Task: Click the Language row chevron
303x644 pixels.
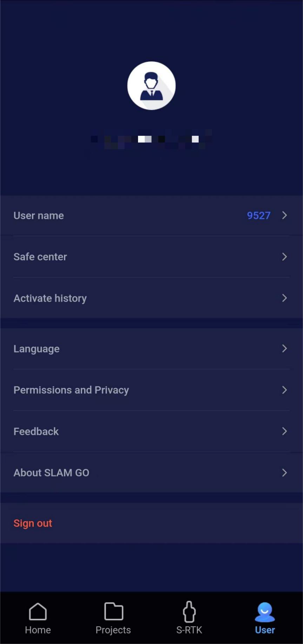Action: 284,348
